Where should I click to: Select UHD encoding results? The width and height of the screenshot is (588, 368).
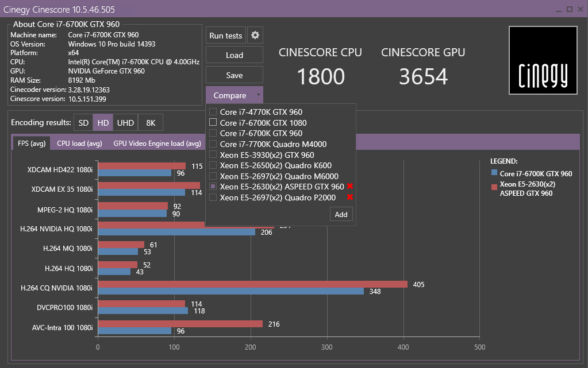coord(126,123)
